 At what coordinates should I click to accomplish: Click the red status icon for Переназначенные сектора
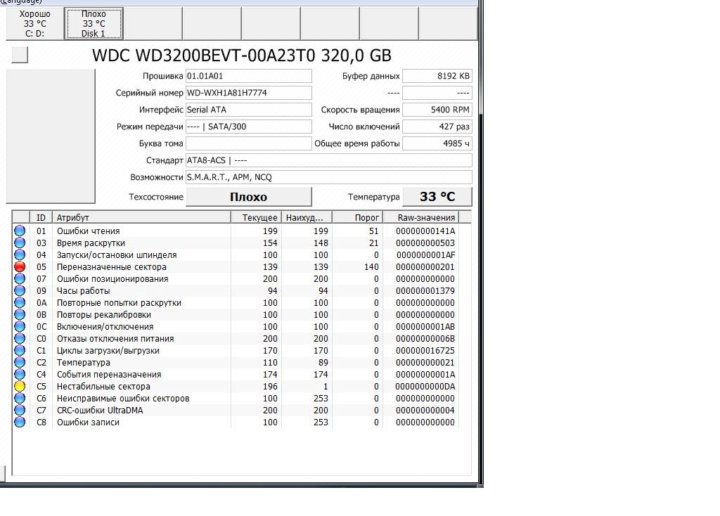(19, 267)
